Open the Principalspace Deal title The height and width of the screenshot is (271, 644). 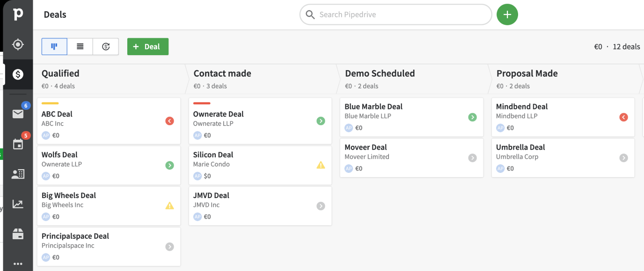click(x=75, y=236)
